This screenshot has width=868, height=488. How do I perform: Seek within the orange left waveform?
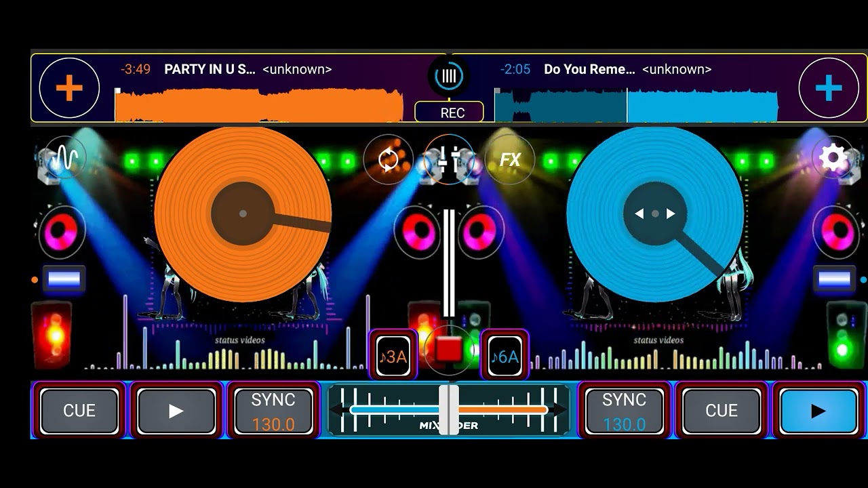pos(259,105)
